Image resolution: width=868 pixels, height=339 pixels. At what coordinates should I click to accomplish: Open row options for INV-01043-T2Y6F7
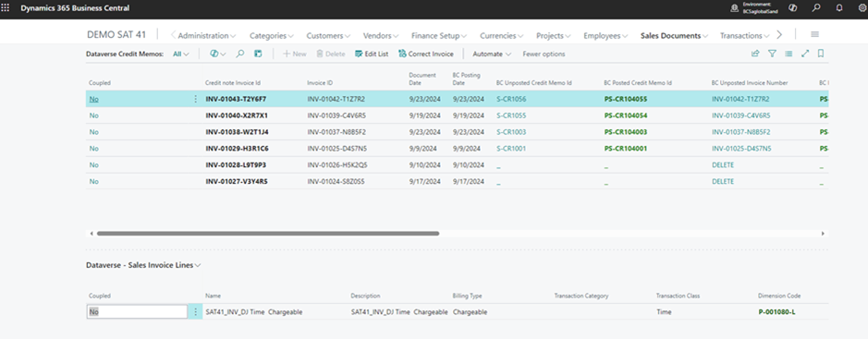195,99
